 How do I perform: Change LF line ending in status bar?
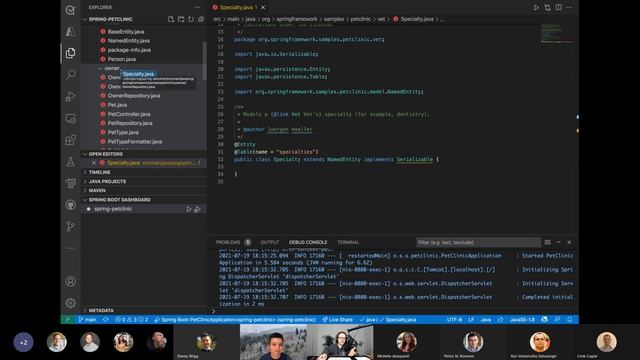[x=471, y=320]
